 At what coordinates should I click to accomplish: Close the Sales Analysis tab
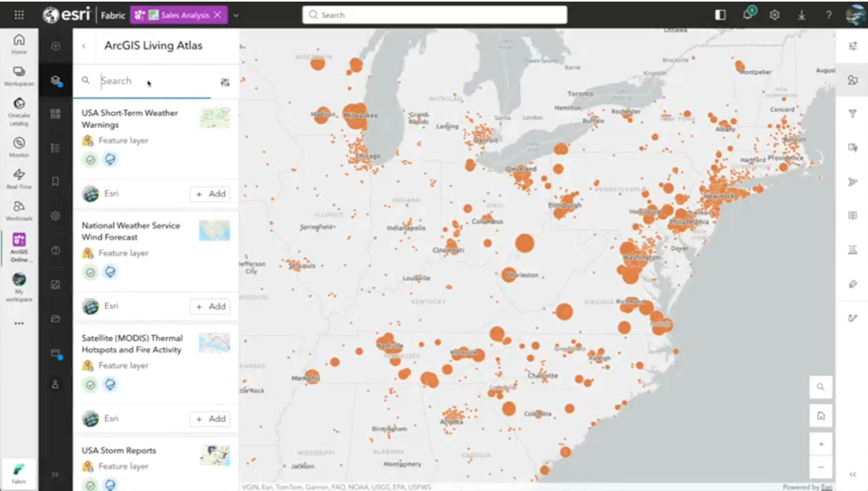click(217, 15)
